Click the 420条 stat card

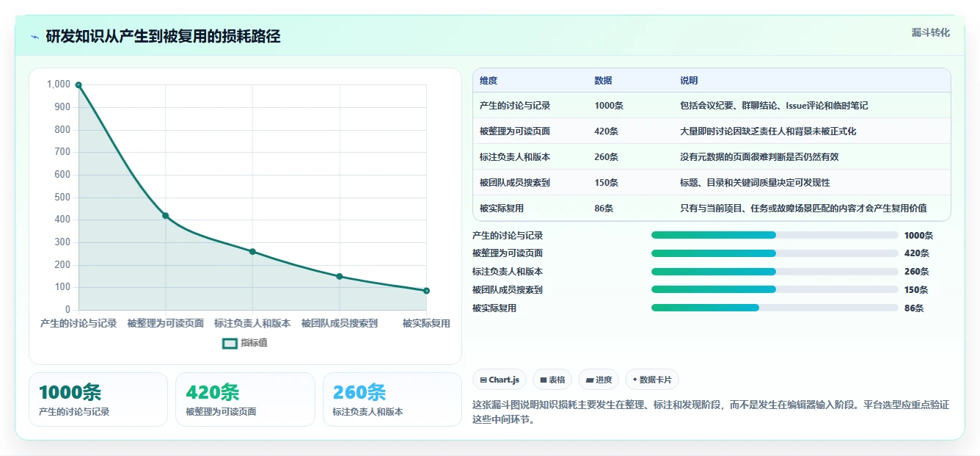tap(245, 399)
